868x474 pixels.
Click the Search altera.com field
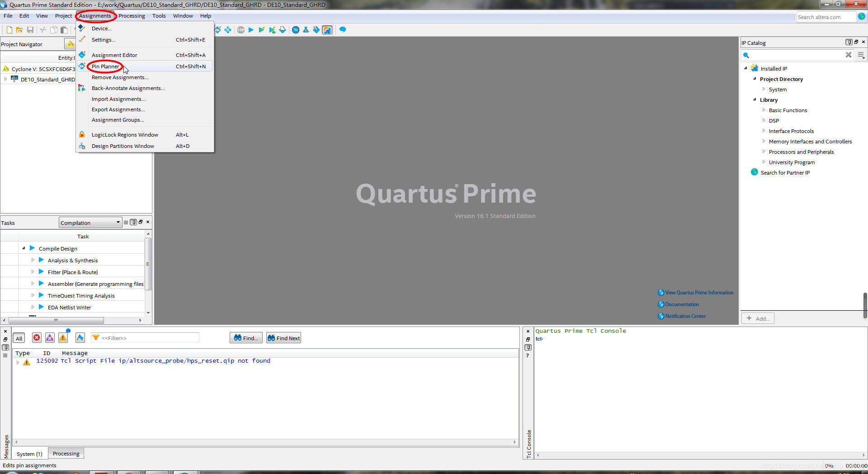826,17
